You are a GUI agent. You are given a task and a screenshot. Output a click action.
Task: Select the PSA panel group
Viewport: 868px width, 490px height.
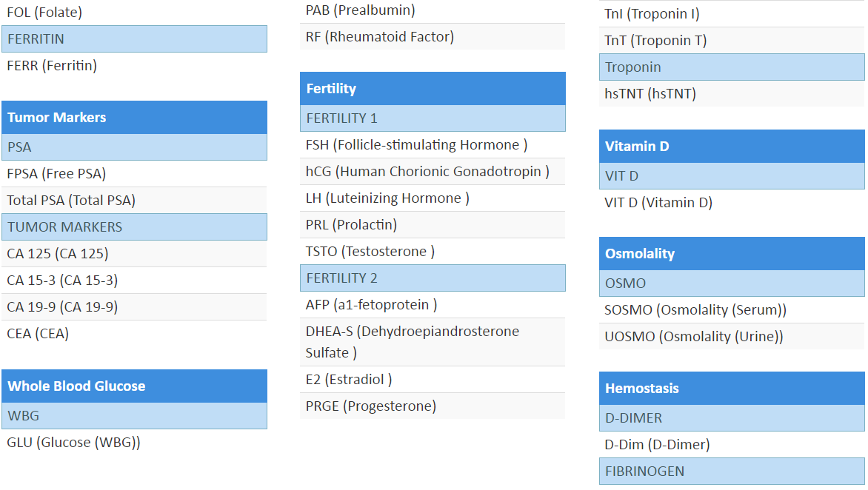coord(133,147)
